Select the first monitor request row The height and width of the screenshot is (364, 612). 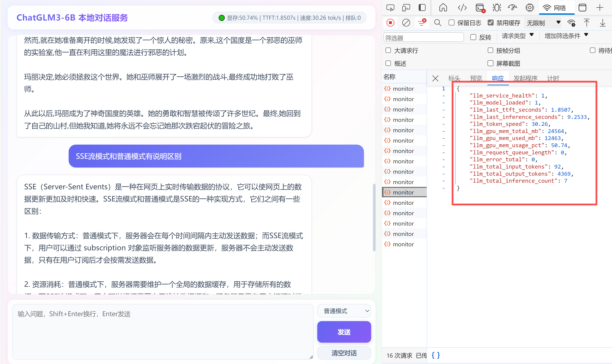(x=404, y=89)
